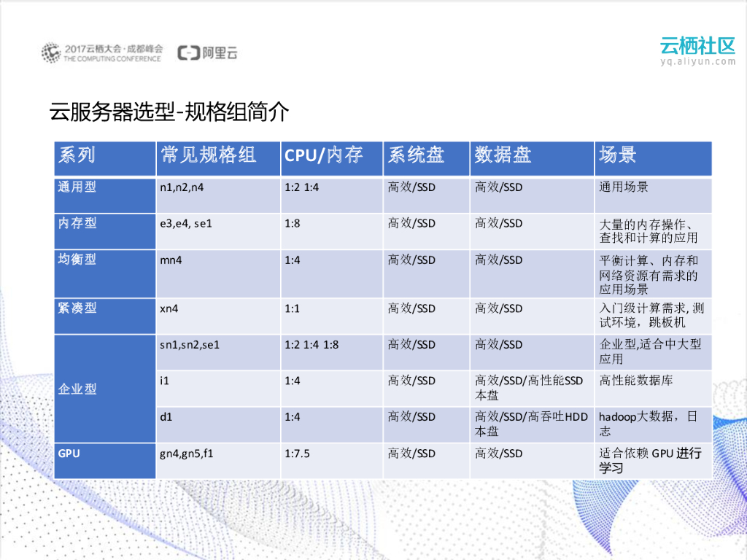Click the mn4 cell
This screenshot has height=560, width=747.
(218, 274)
